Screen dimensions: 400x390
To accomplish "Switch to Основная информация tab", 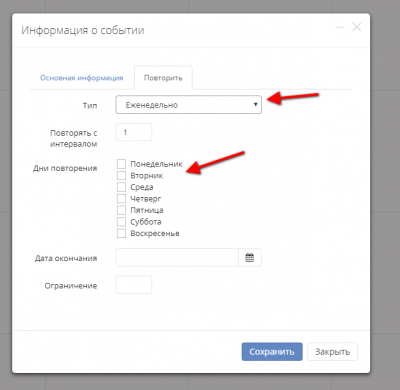I will pyautogui.click(x=82, y=78).
